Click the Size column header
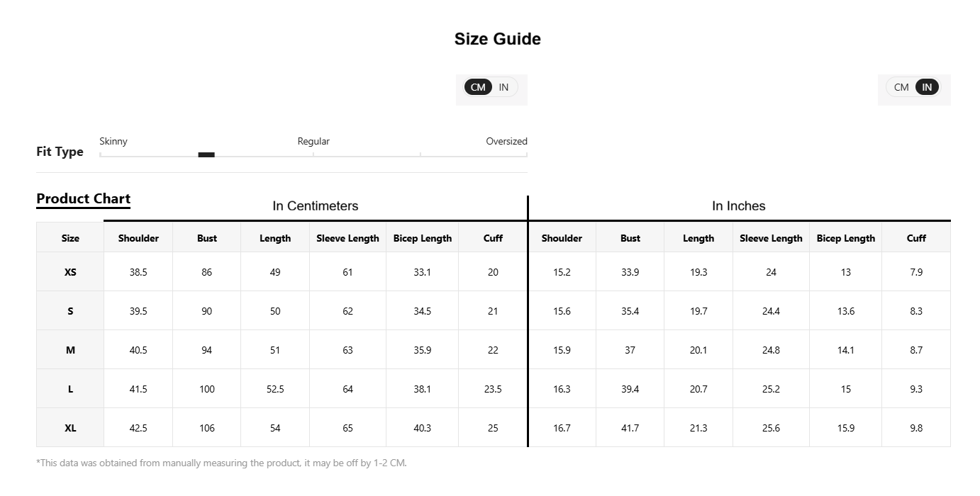 70,238
